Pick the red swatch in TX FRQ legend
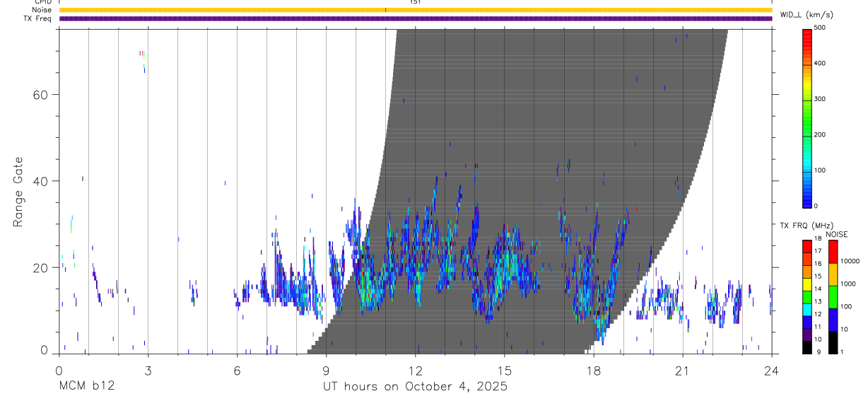This screenshot has width=868, height=401. click(x=807, y=246)
